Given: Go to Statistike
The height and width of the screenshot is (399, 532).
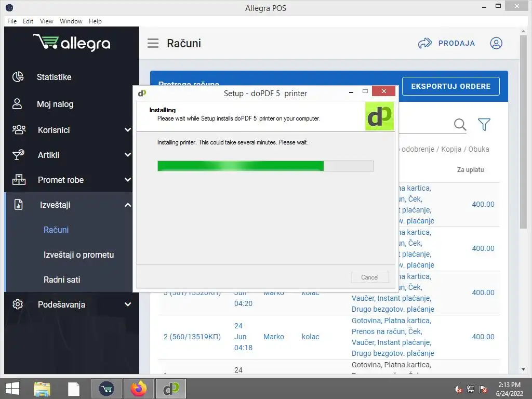Looking at the screenshot, I should (54, 77).
